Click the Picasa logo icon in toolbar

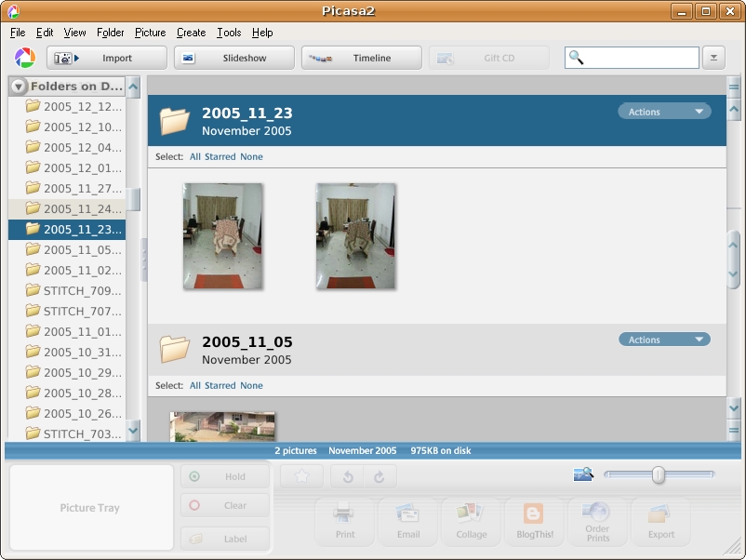click(25, 58)
